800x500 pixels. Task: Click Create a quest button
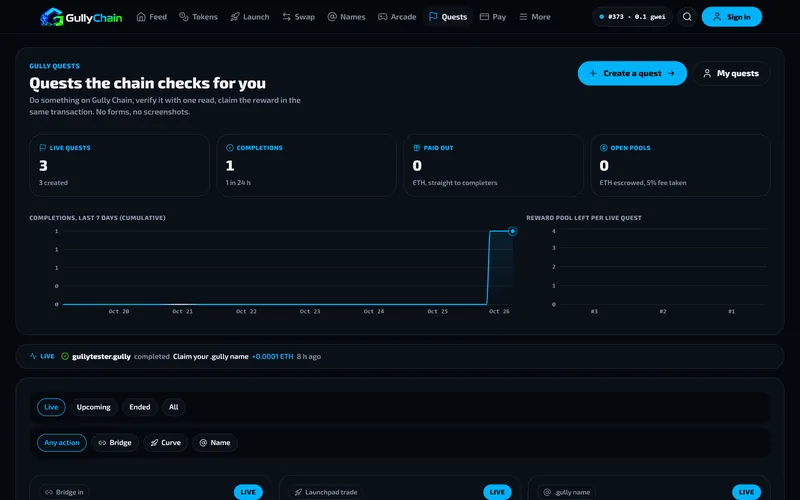pyautogui.click(x=632, y=73)
